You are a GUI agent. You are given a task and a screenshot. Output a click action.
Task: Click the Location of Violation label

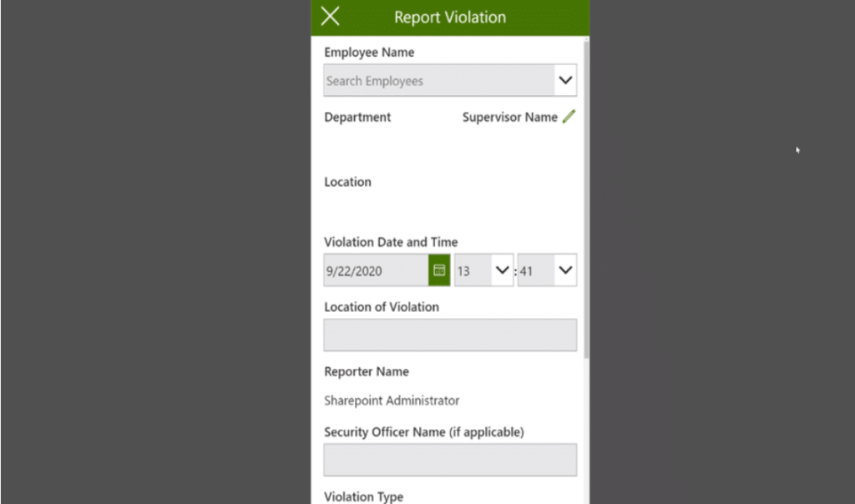[x=381, y=307]
